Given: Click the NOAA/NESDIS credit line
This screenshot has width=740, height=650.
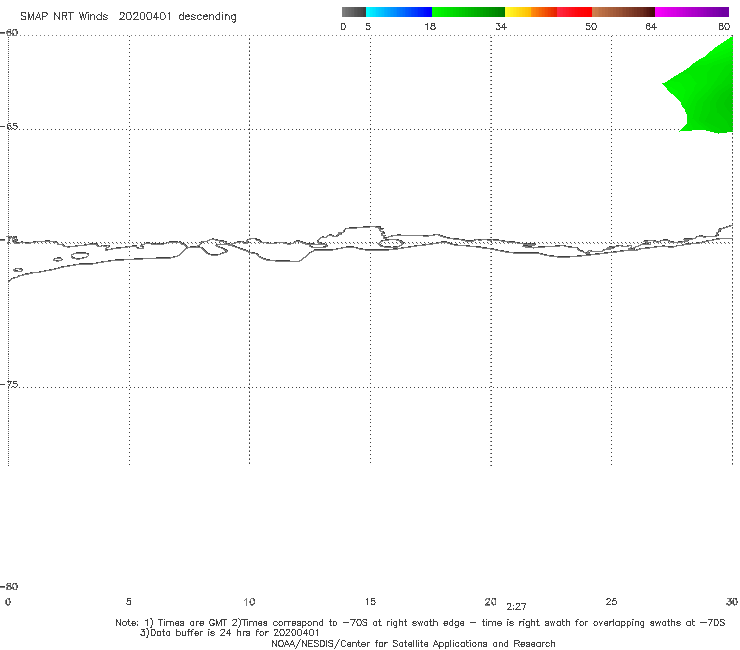Looking at the screenshot, I should coord(413,643).
